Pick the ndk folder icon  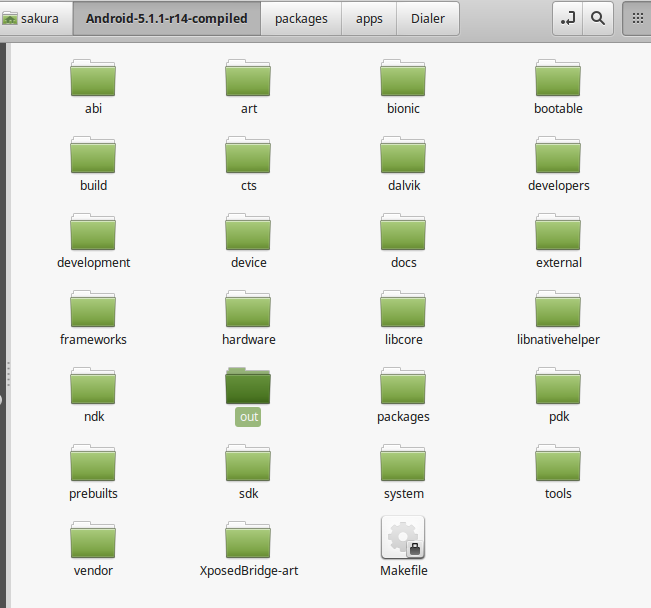pos(93,386)
